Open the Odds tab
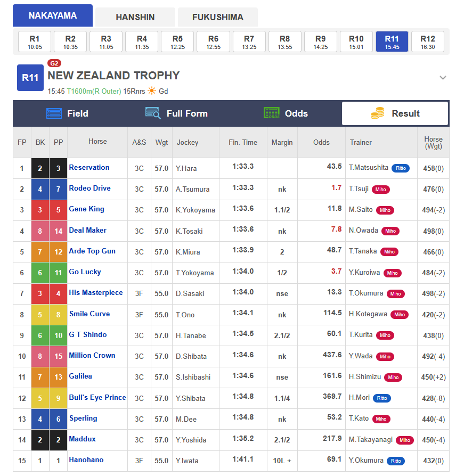Viewport: 456px width, 476px height. pyautogui.click(x=286, y=113)
